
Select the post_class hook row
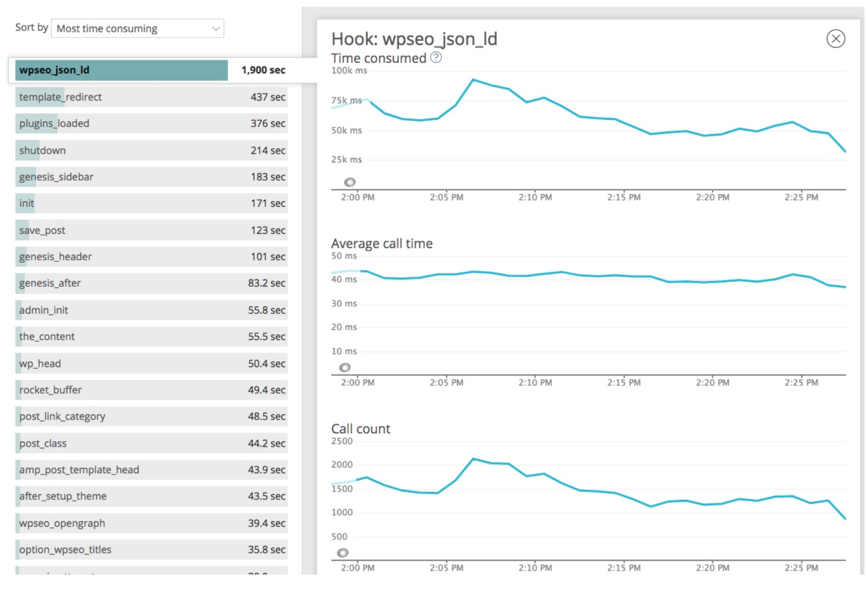click(151, 443)
